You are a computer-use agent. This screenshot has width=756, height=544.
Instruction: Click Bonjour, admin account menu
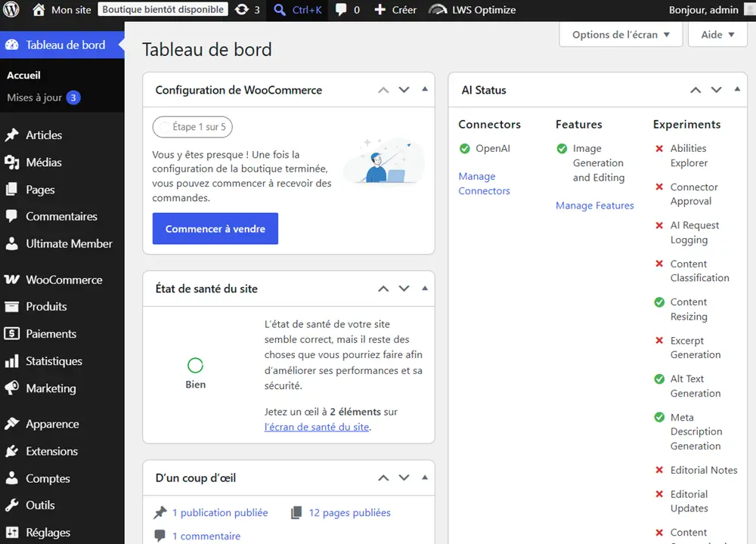(703, 10)
